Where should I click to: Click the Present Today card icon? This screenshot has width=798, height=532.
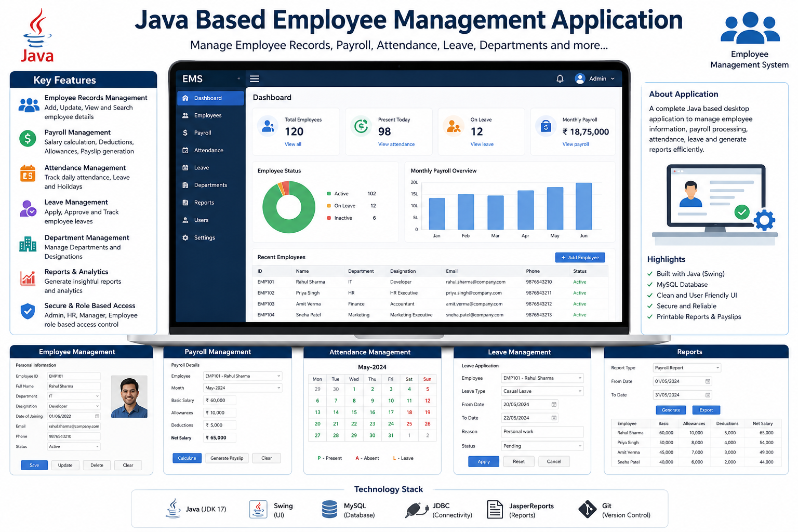[361, 126]
